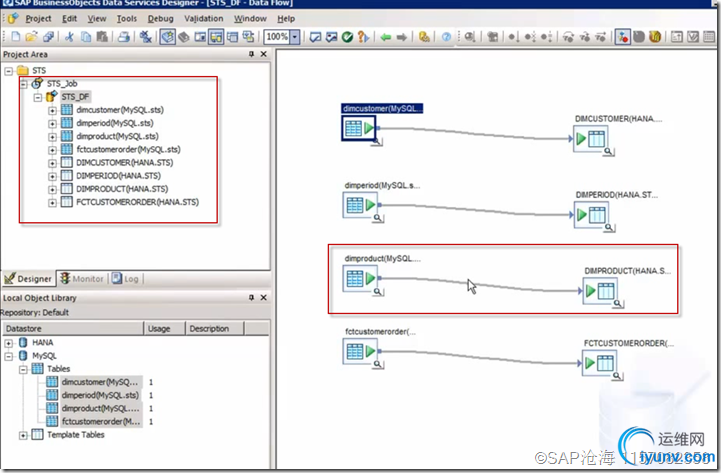Select dimproduct(MySQL.sts) in project tree
The width and height of the screenshot is (721, 473).
tap(117, 136)
